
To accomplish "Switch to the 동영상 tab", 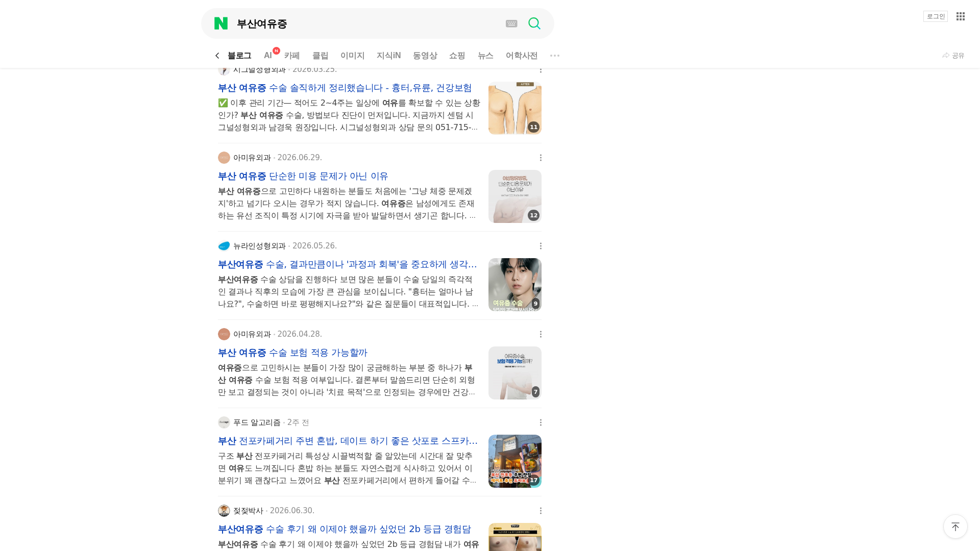I will pos(425,56).
